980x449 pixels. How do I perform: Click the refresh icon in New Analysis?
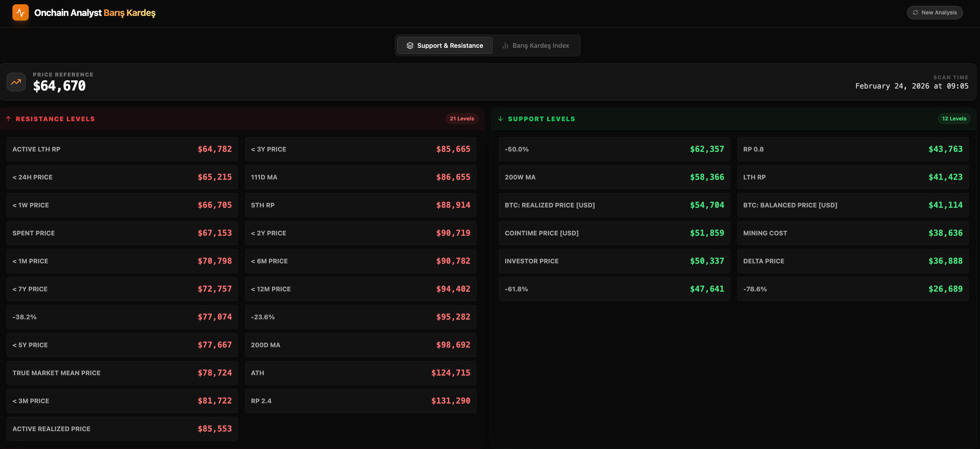tap(915, 12)
